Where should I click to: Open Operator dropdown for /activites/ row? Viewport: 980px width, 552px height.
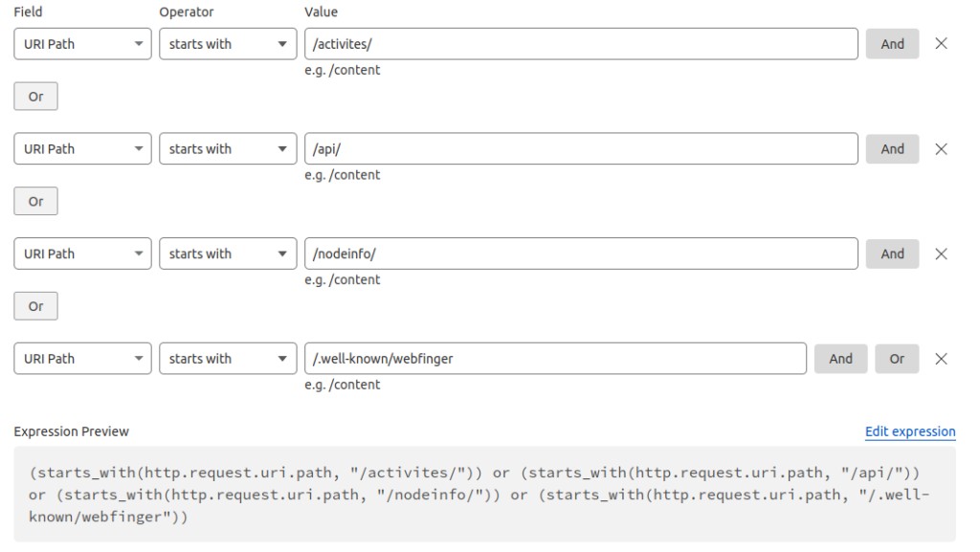[228, 44]
